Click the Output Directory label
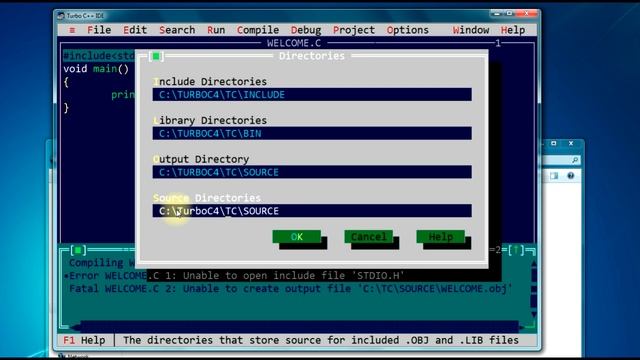The image size is (640, 360). (201, 159)
